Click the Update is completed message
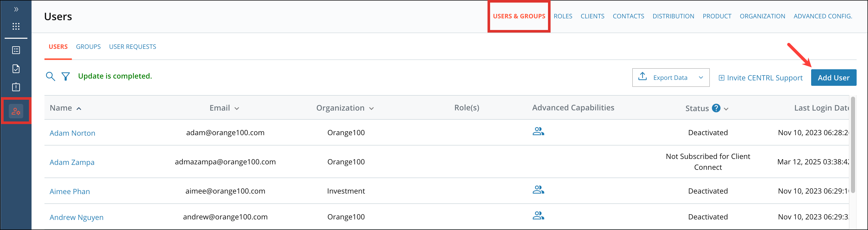The image size is (868, 230). click(x=115, y=76)
